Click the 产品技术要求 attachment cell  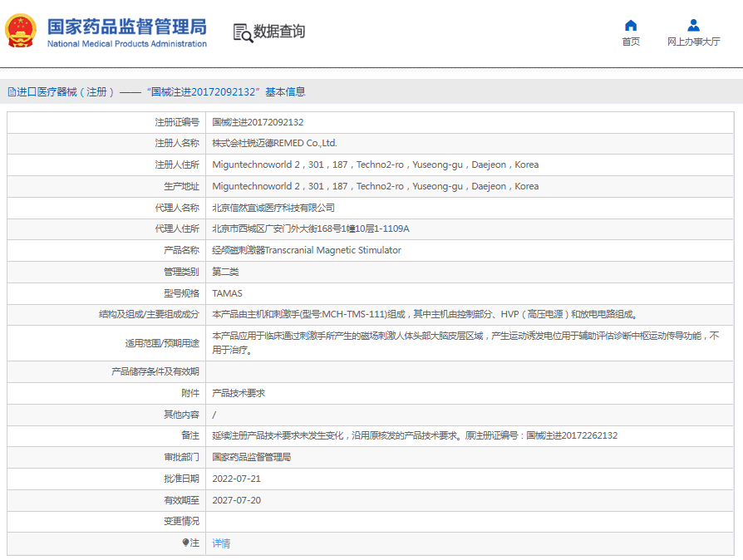239,393
